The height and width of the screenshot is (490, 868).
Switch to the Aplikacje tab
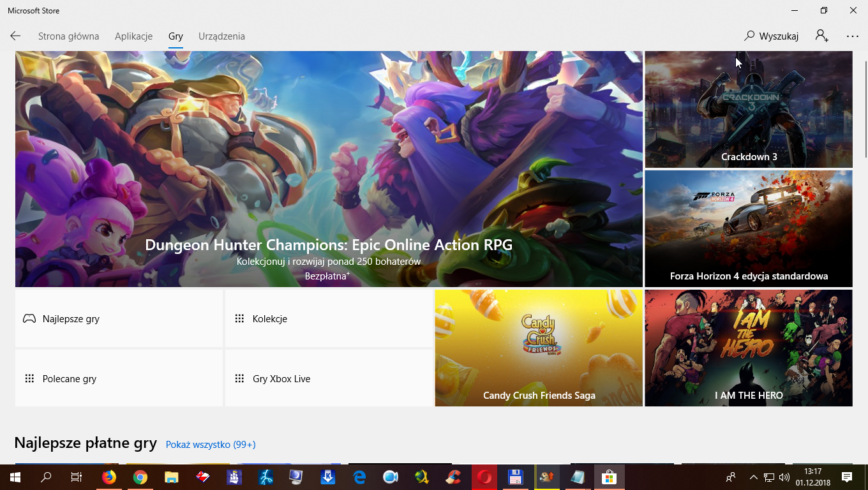[x=133, y=36]
